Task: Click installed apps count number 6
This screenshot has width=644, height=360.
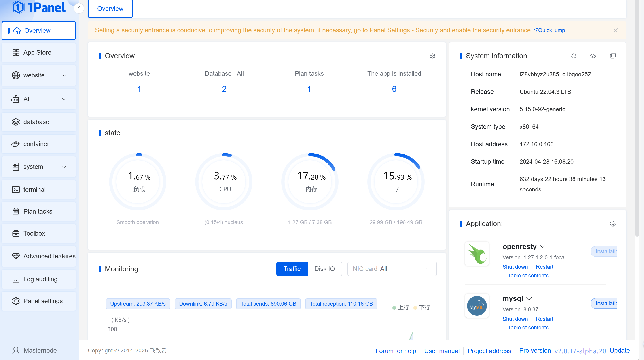Action: pos(394,89)
